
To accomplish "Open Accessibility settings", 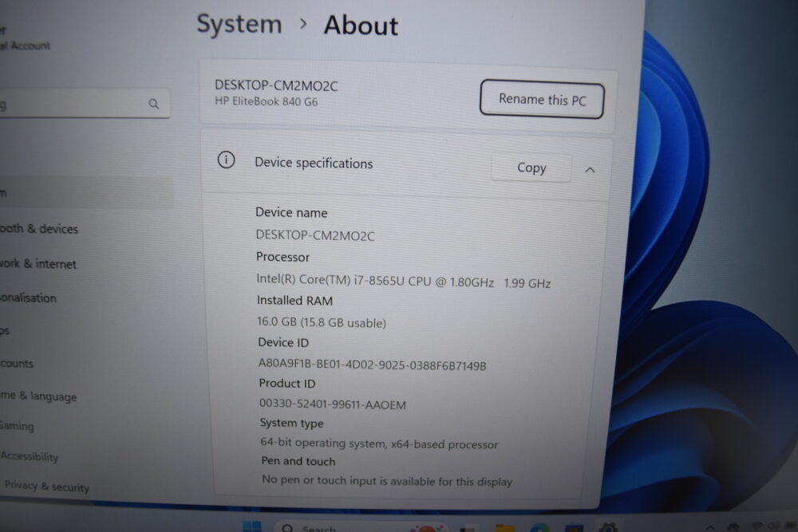I will (29, 455).
